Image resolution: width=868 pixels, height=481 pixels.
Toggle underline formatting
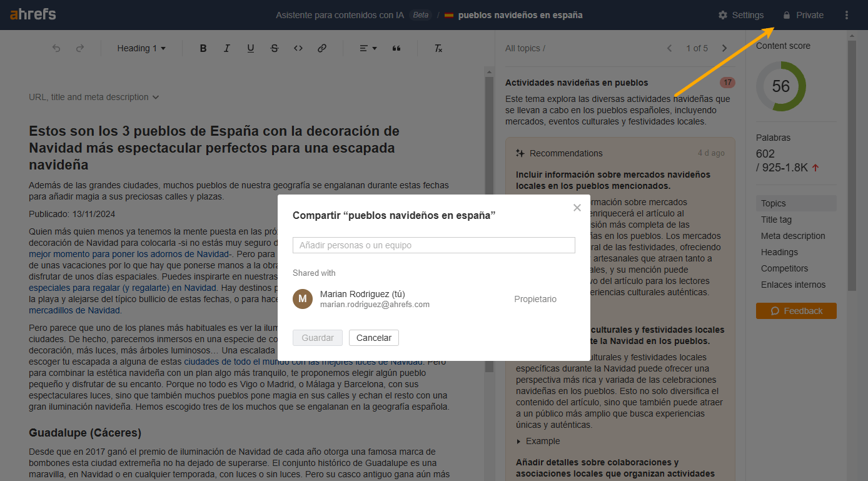[x=251, y=48]
